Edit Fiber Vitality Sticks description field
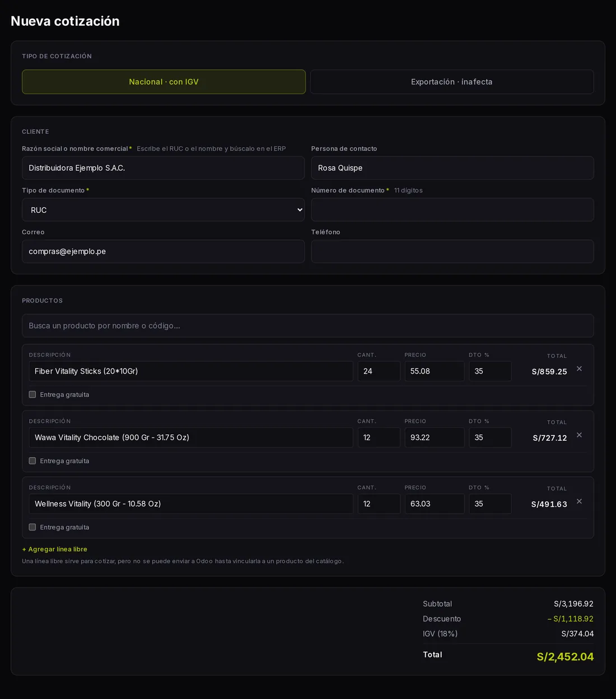Viewport: 616px width, 699px height. pyautogui.click(x=191, y=371)
